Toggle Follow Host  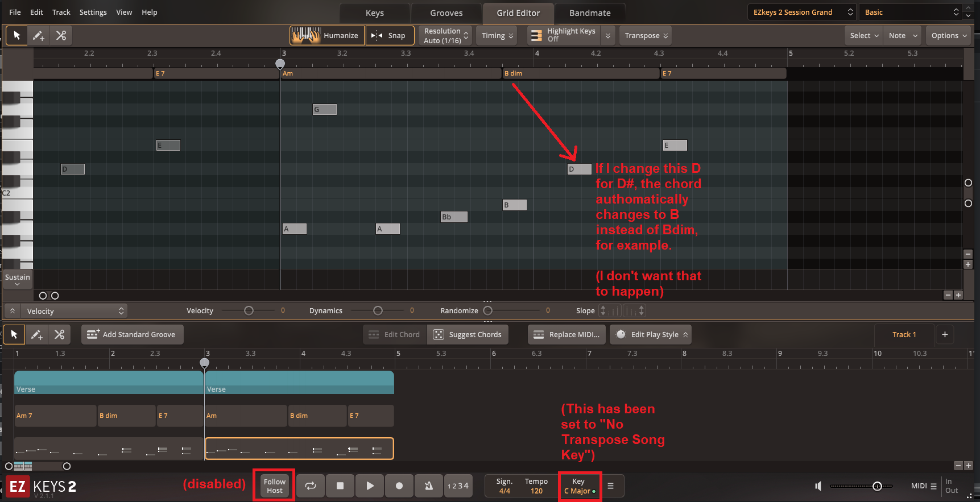(274, 486)
